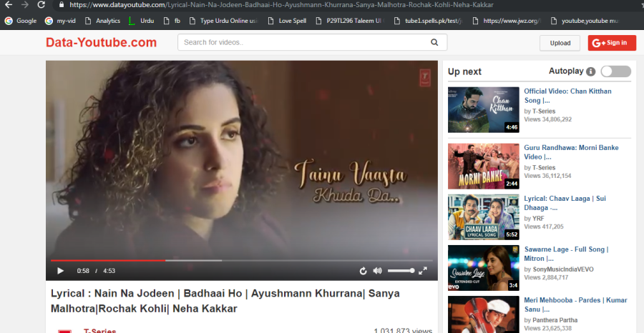The image size is (644, 333).
Task: Open the youtube,youtube bookmark
Action: (585, 21)
